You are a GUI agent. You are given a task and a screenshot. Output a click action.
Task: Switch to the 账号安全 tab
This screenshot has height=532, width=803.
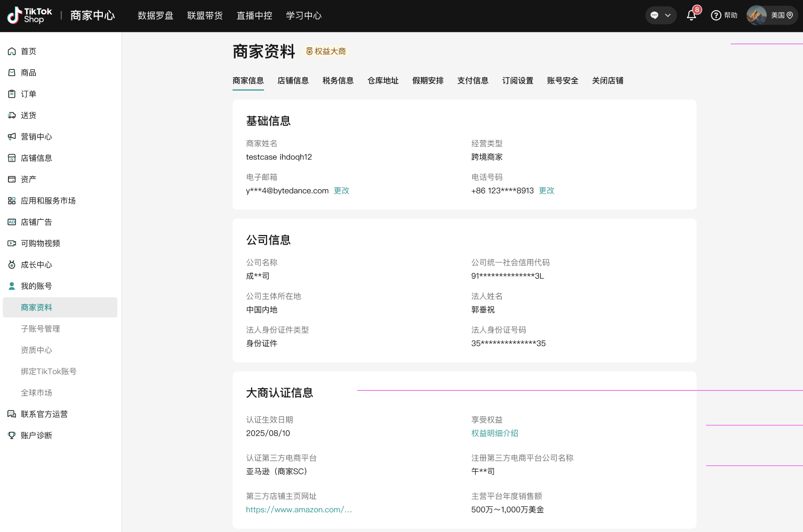click(563, 80)
